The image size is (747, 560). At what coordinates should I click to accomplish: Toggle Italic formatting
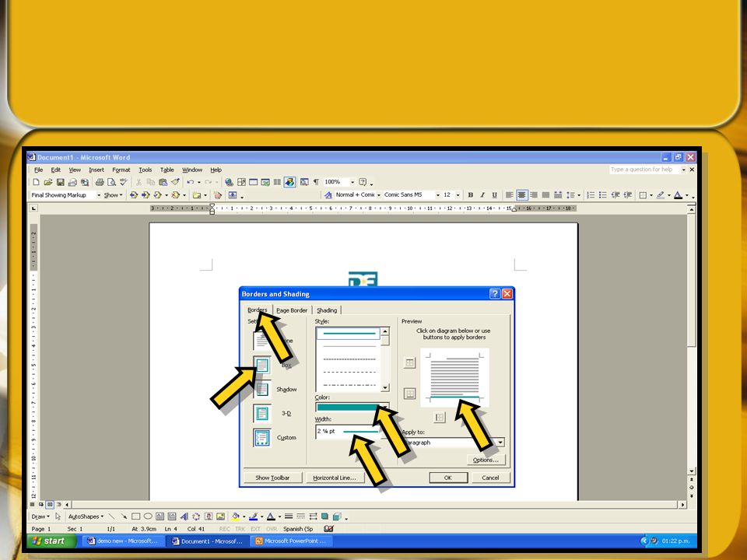(x=482, y=195)
